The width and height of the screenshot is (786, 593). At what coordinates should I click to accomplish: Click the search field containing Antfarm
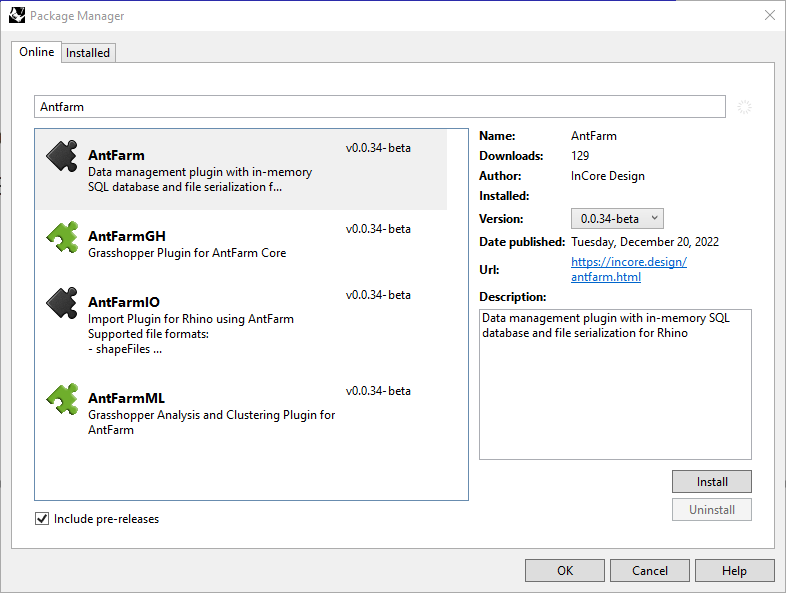pyautogui.click(x=380, y=107)
